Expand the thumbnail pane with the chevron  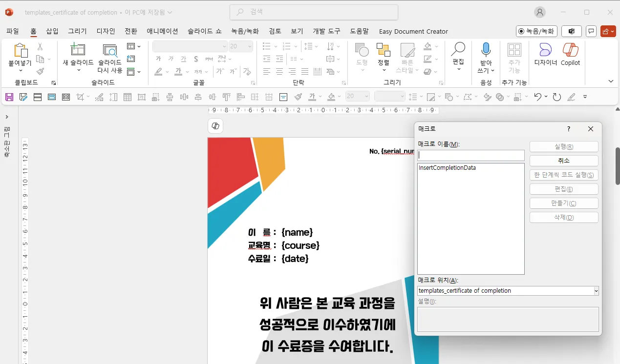click(7, 117)
